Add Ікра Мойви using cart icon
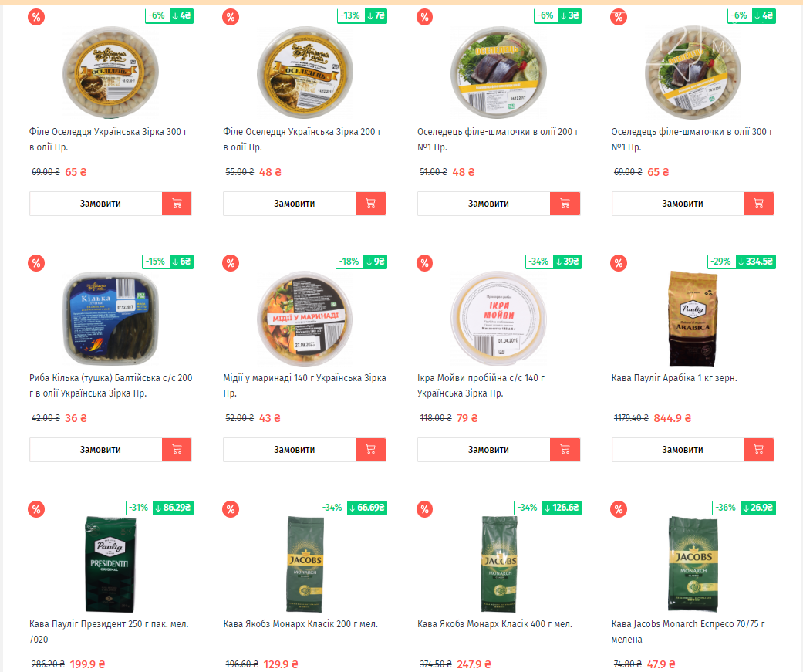Screen dimensions: 803x672 (x=565, y=449)
